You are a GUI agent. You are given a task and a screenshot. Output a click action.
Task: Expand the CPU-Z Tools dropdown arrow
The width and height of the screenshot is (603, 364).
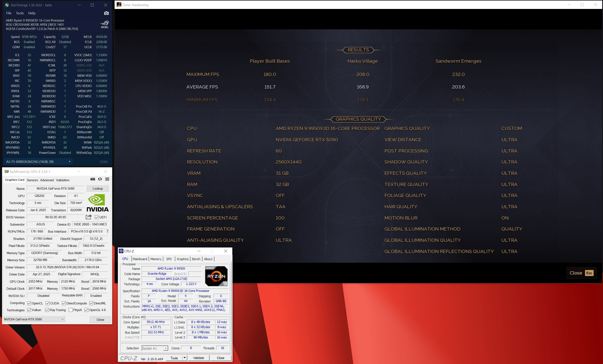point(185,358)
